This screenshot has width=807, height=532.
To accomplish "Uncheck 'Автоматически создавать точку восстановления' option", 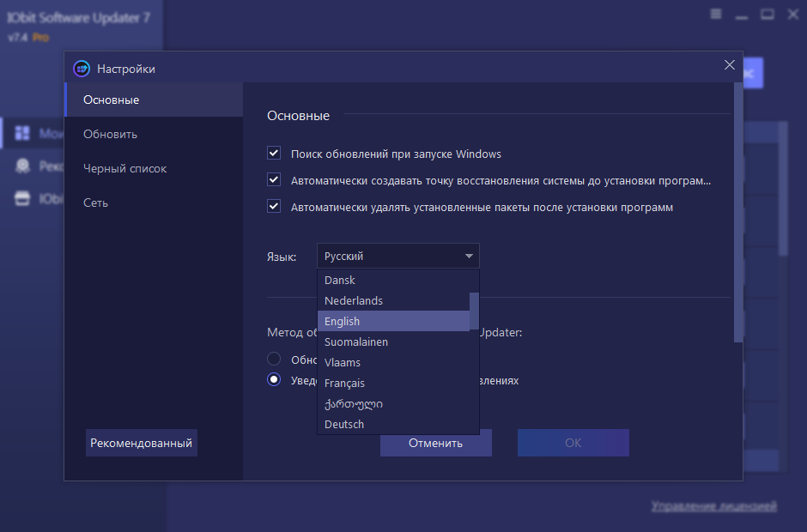I will [x=274, y=180].
